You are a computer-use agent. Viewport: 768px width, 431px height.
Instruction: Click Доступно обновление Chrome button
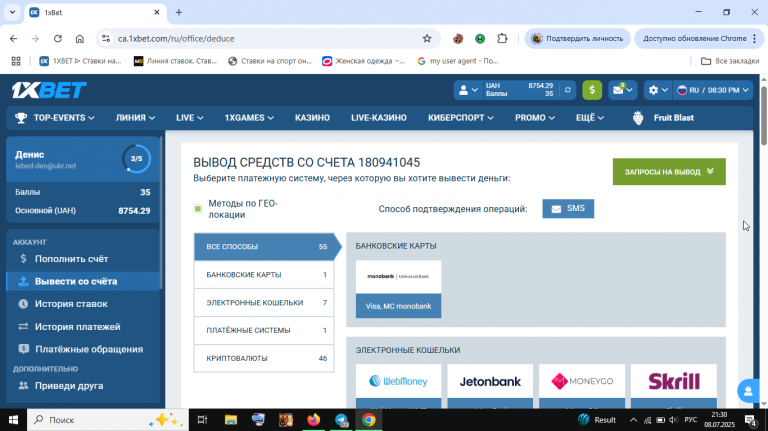699,39
